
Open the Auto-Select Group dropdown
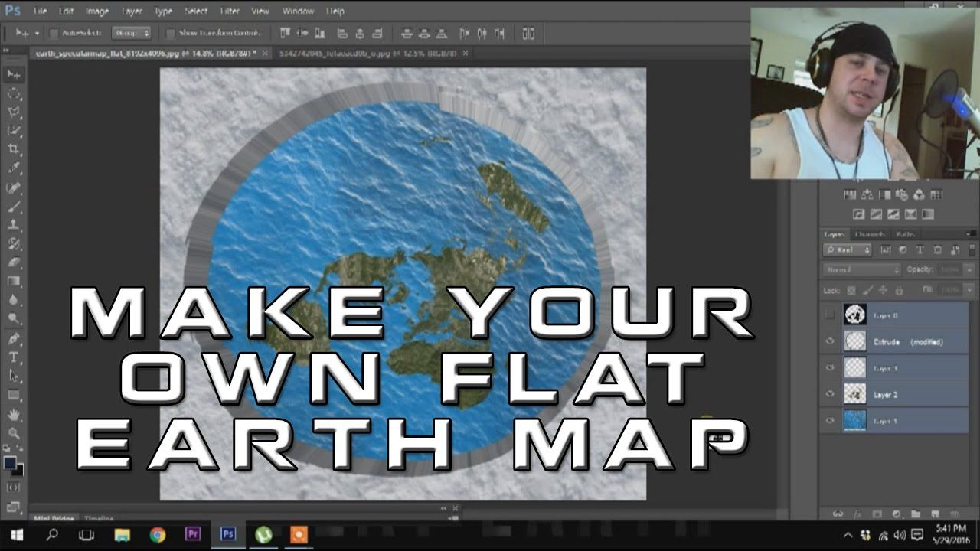(x=132, y=34)
